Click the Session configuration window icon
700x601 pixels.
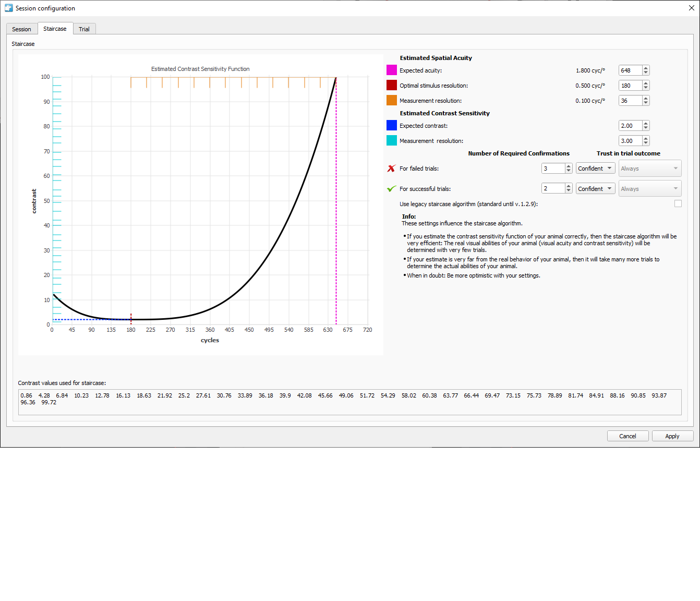[x=8, y=8]
